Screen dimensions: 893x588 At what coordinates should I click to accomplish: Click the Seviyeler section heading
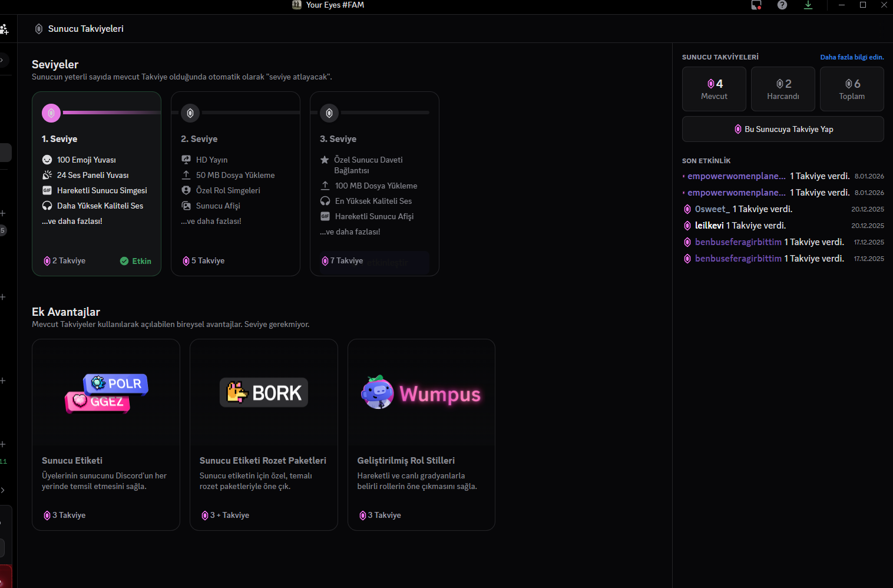(x=55, y=65)
